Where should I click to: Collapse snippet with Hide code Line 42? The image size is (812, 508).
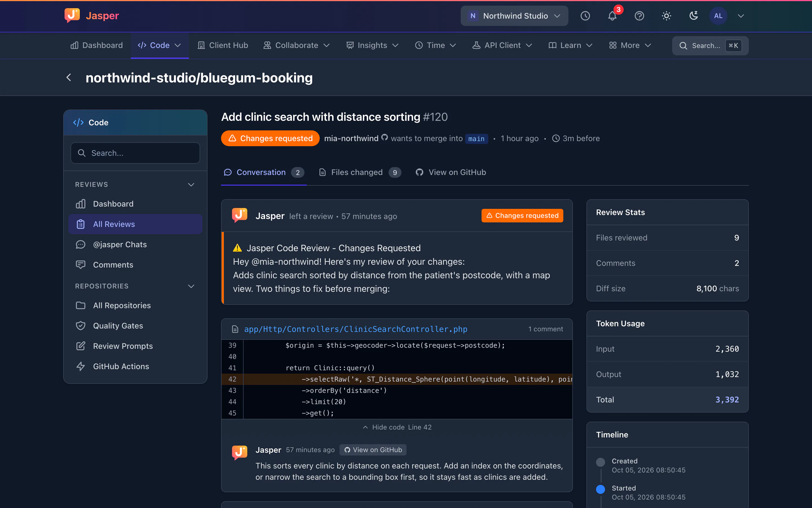397,427
